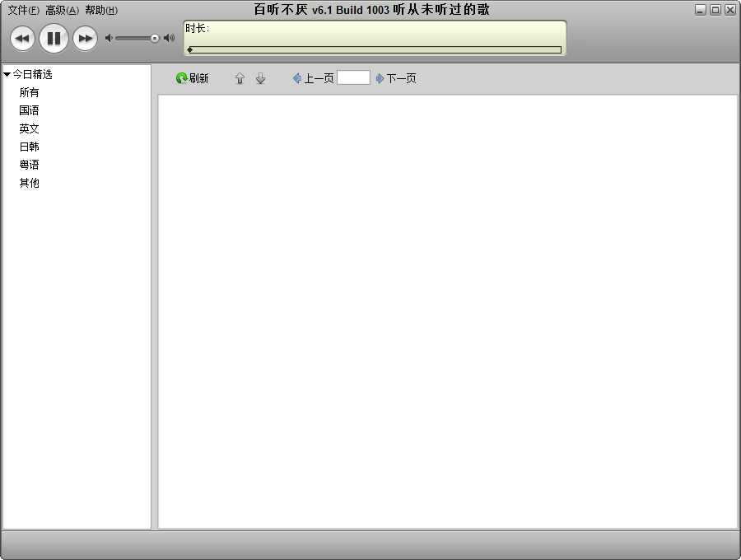
Task: Click the rewind (previous track) button
Action: pos(23,38)
